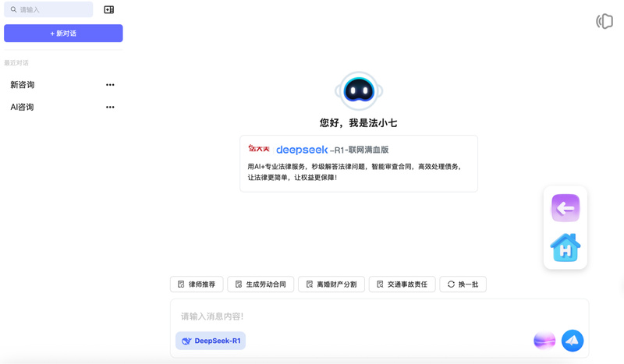Choose the 生成劳动合同 suggestion

click(261, 284)
